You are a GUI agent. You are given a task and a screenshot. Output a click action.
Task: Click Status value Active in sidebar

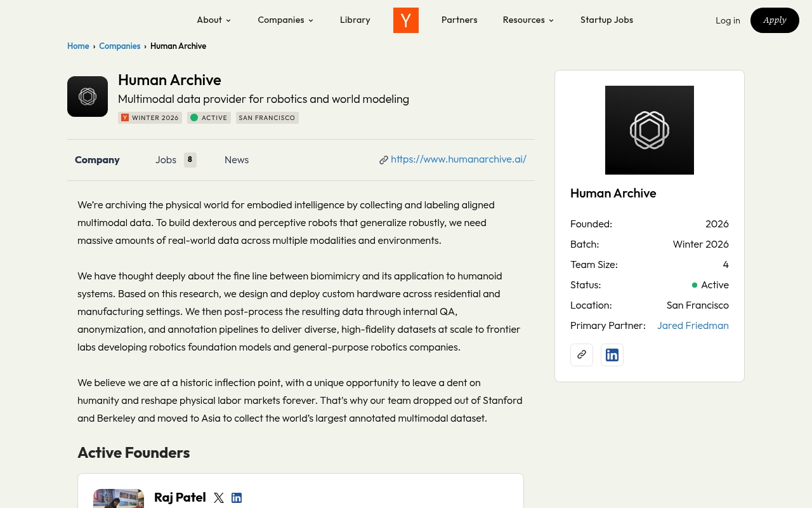click(710, 285)
